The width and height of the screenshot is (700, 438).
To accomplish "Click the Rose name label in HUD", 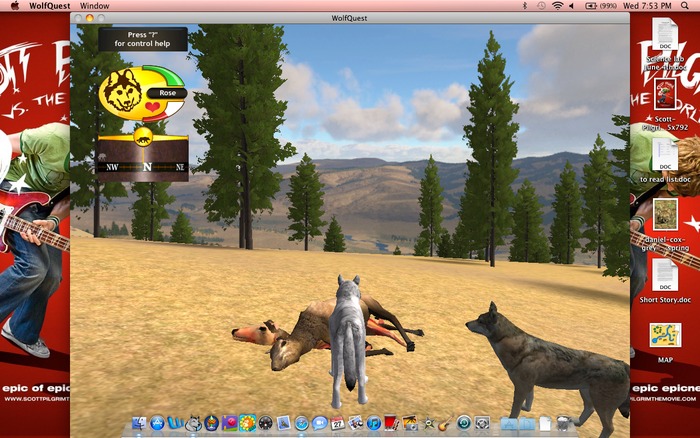I will click(167, 93).
